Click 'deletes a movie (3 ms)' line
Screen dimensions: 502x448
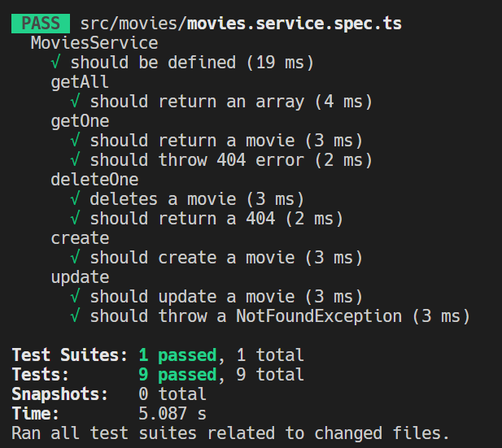pos(197,199)
